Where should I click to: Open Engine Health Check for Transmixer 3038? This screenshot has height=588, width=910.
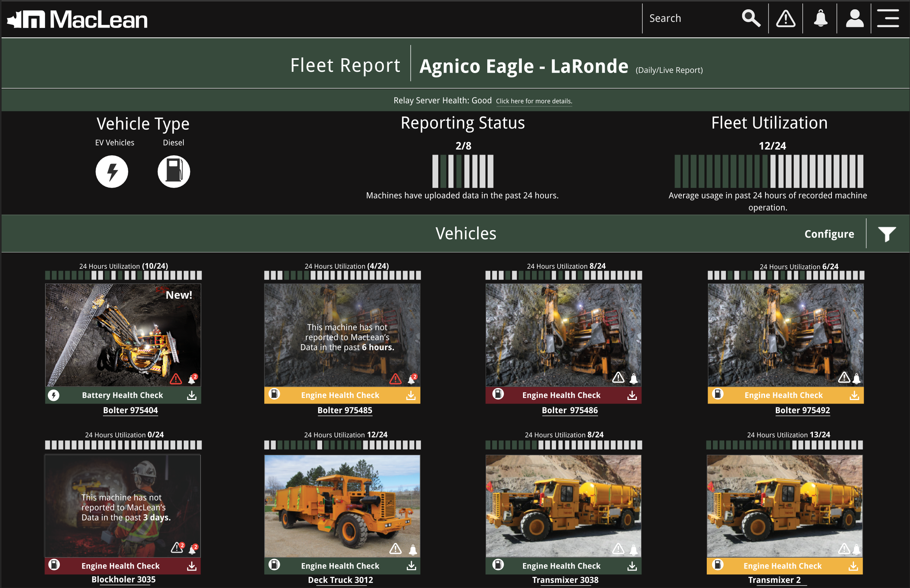click(x=561, y=566)
